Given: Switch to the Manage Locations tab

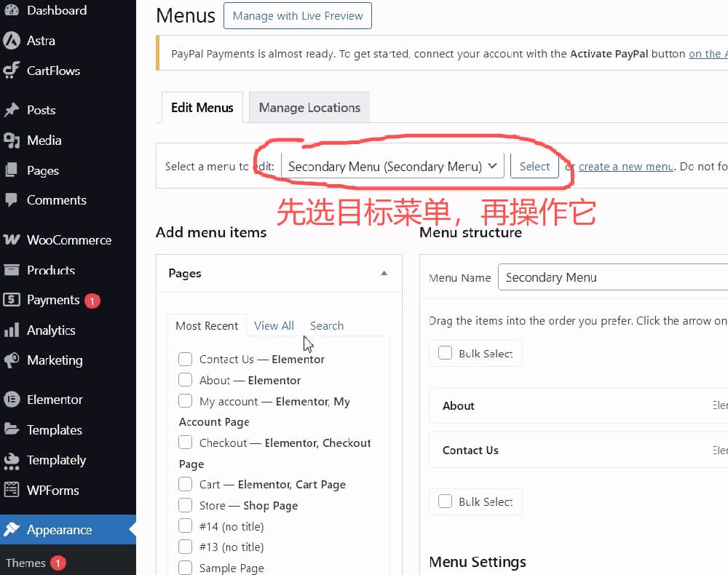Looking at the screenshot, I should (x=309, y=108).
